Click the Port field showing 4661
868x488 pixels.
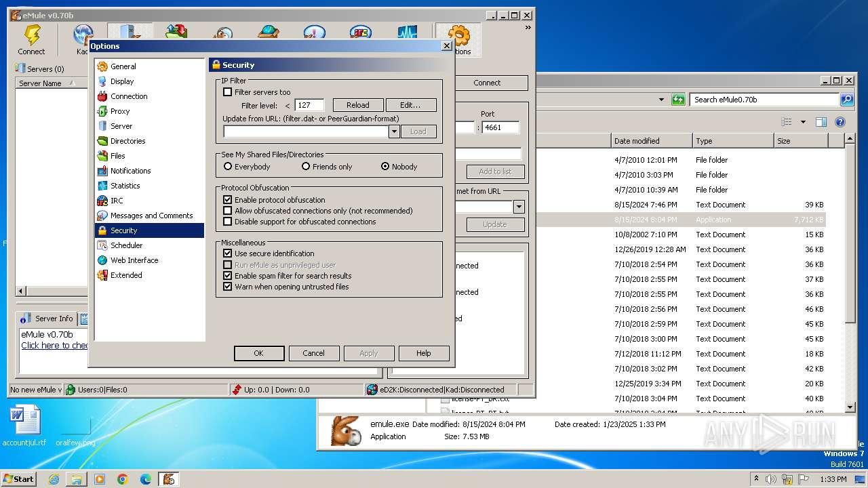click(500, 127)
